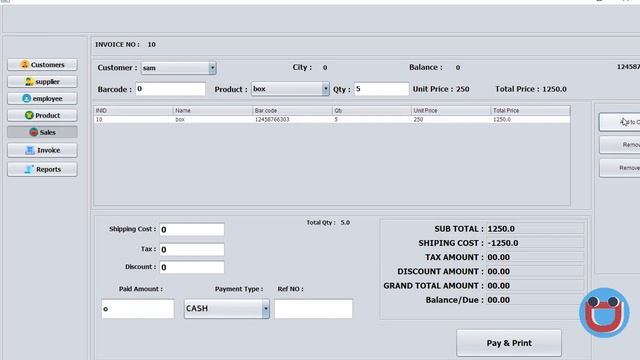Click the Tax input field
The width and height of the screenshot is (640, 360).
[192, 249]
